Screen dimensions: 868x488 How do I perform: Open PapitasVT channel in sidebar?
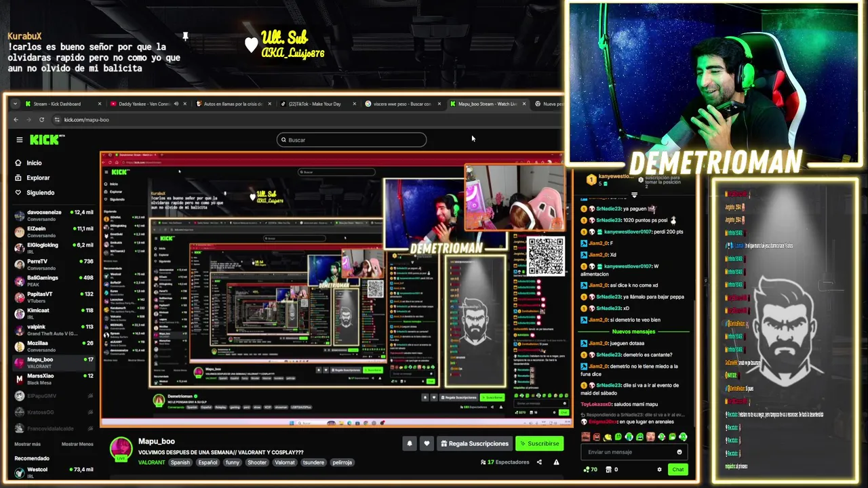(54, 297)
